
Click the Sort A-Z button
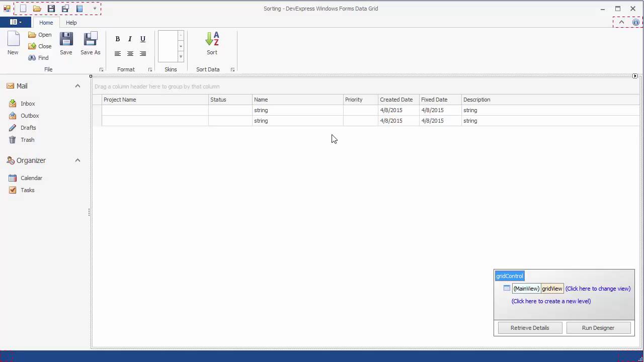pyautogui.click(x=212, y=43)
